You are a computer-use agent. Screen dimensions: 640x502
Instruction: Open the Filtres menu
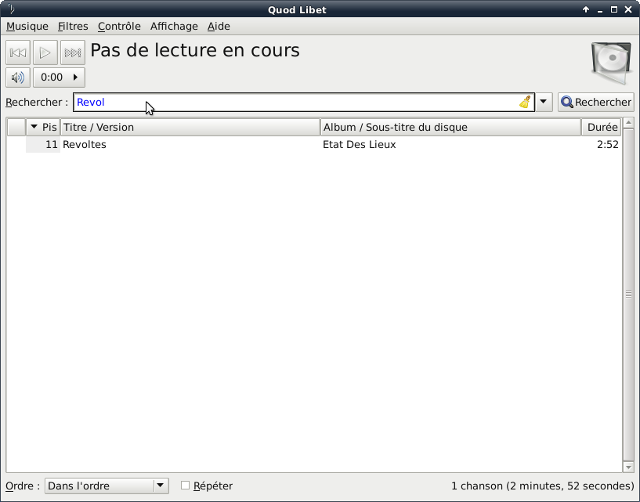tap(73, 26)
